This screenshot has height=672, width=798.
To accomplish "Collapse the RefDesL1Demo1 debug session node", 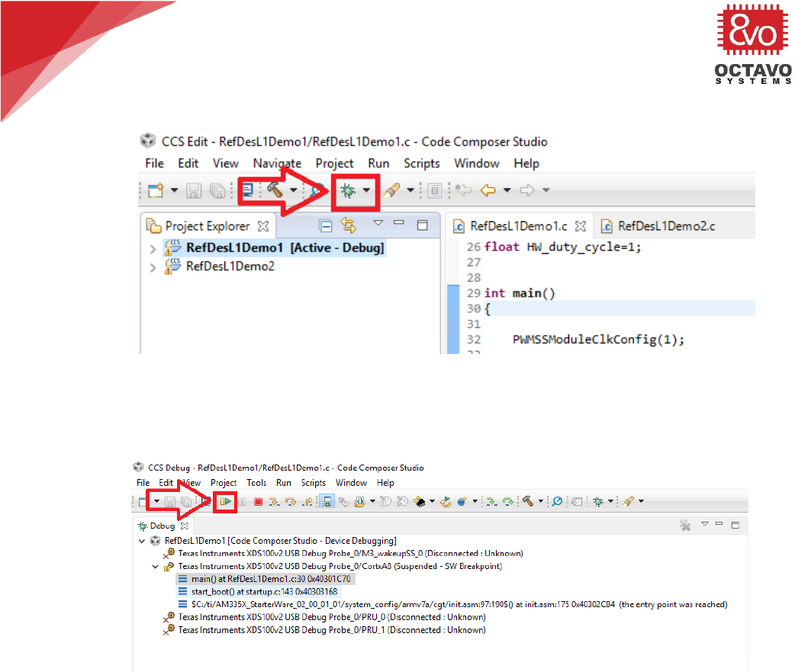I will tap(142, 541).
